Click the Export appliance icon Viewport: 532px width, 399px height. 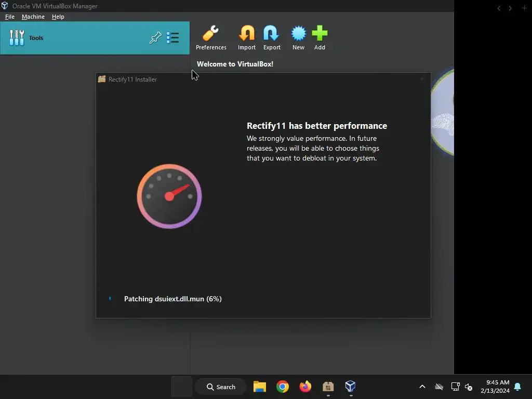coord(272,38)
